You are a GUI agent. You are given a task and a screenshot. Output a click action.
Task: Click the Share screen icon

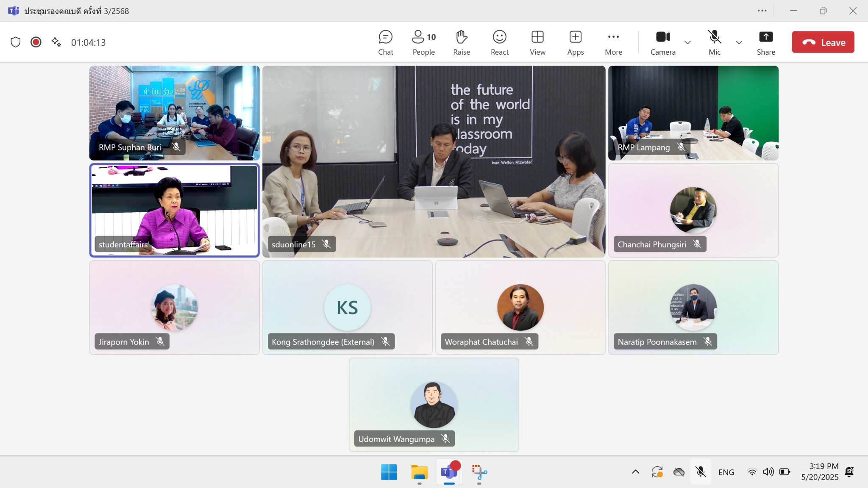click(765, 42)
